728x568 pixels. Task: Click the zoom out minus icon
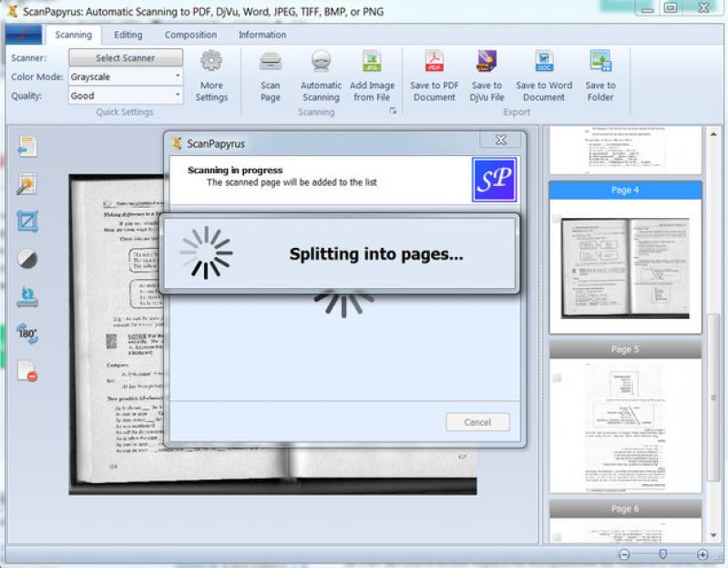tap(624, 554)
